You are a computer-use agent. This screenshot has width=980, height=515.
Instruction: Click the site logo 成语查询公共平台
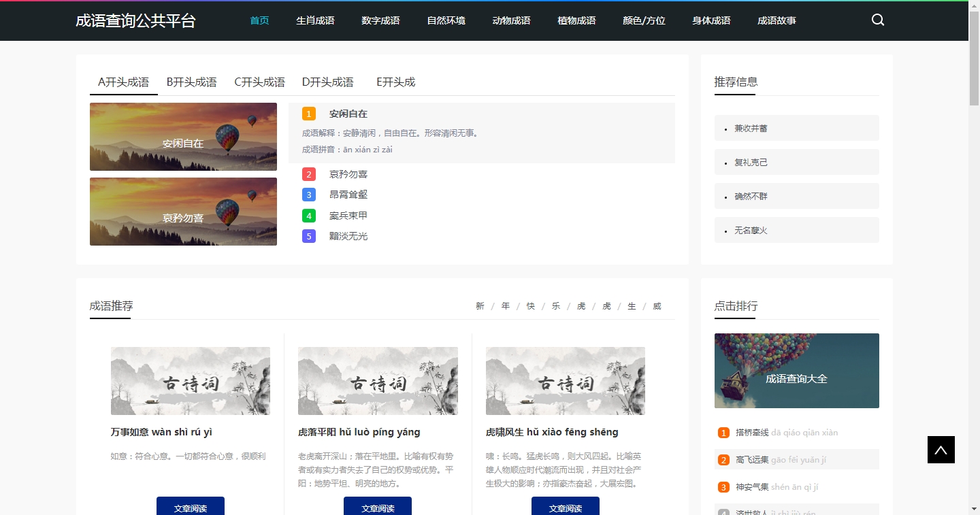pyautogui.click(x=135, y=20)
